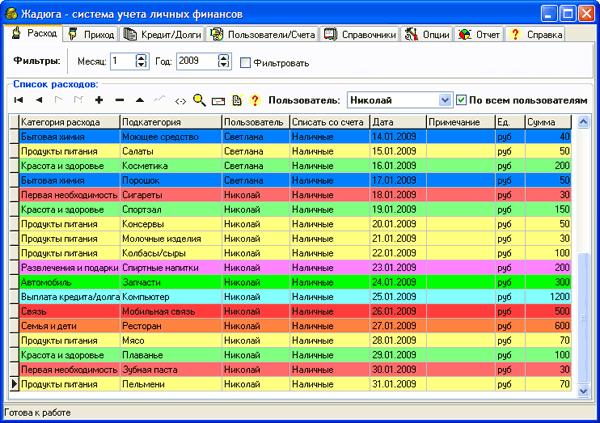Click the red question mark help icon
This screenshot has width=600, height=423.
pos(254,101)
